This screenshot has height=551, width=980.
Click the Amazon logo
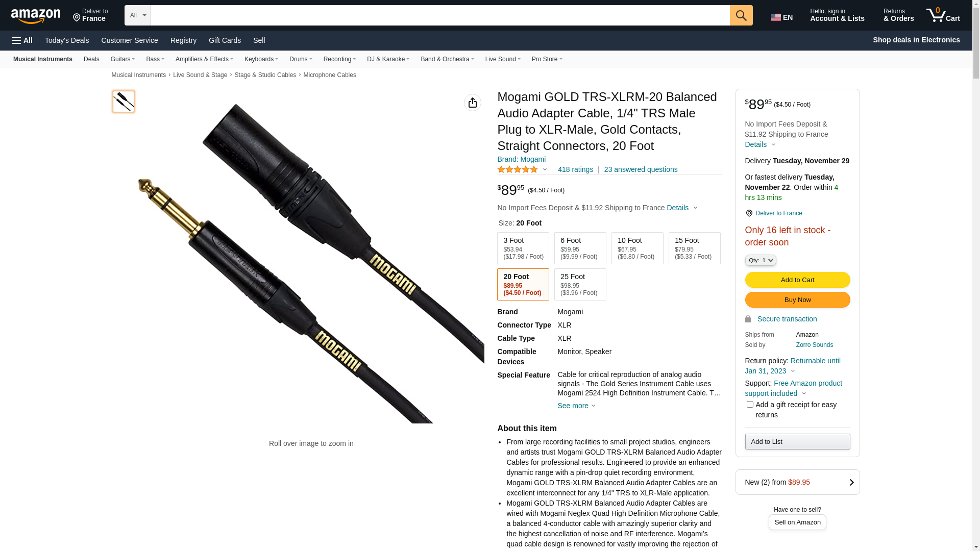36,16
